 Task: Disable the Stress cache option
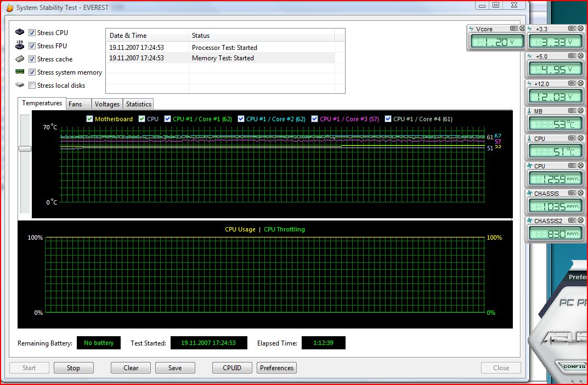(x=32, y=59)
